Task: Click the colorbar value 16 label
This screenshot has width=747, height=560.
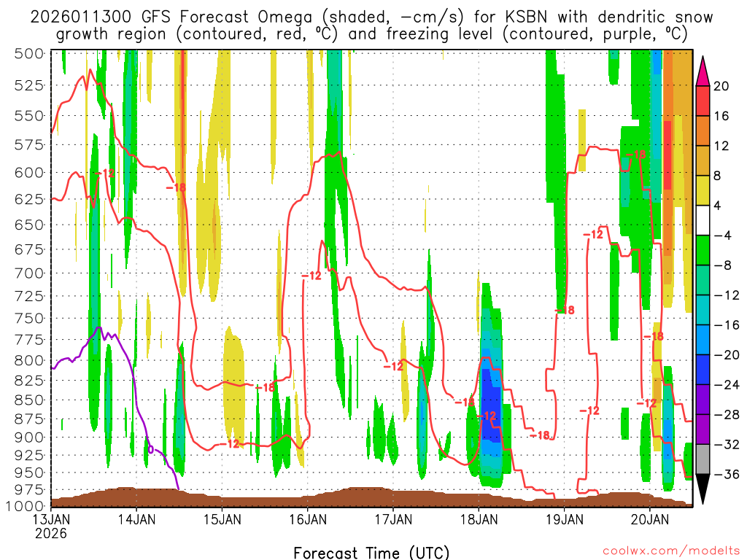Action: click(721, 116)
